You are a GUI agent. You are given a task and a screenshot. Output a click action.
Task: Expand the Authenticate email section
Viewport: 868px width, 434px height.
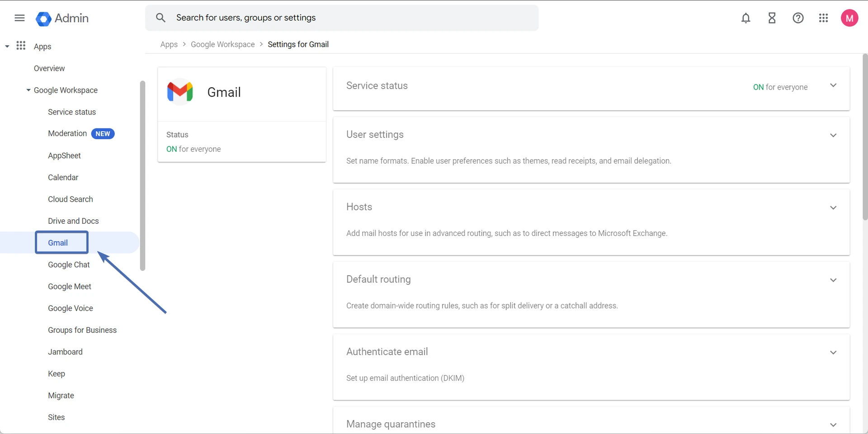pyautogui.click(x=833, y=352)
